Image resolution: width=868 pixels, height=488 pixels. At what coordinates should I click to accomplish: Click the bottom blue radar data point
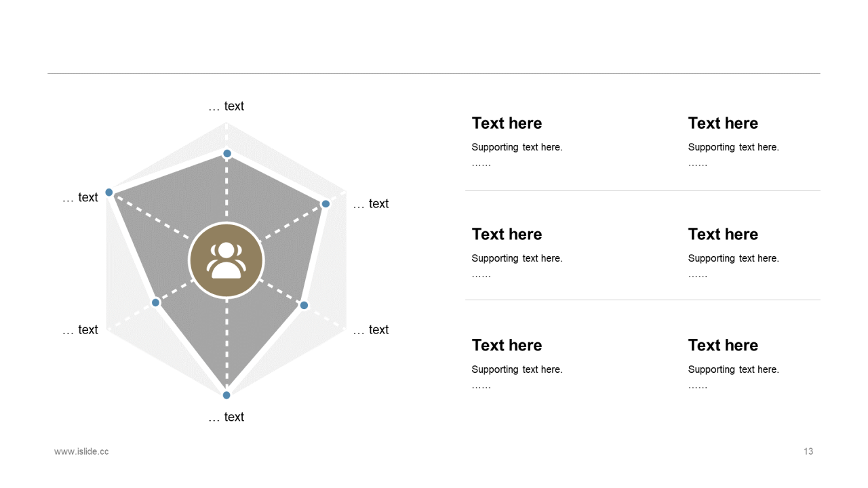coord(226,394)
